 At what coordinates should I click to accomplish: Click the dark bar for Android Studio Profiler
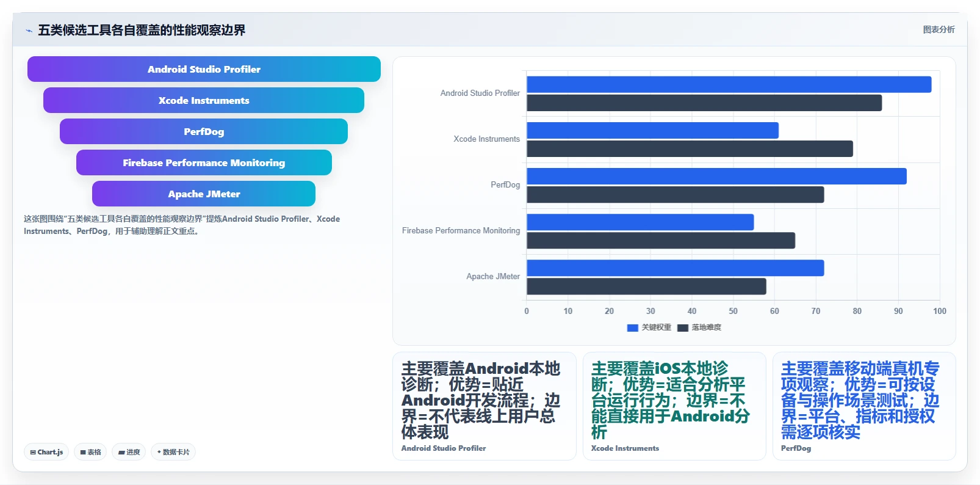tap(704, 103)
